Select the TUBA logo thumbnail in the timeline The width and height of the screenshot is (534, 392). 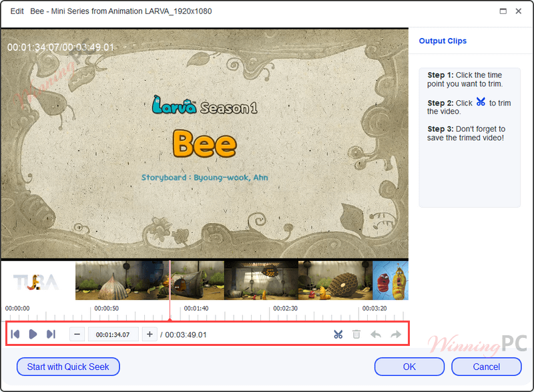[x=38, y=280]
